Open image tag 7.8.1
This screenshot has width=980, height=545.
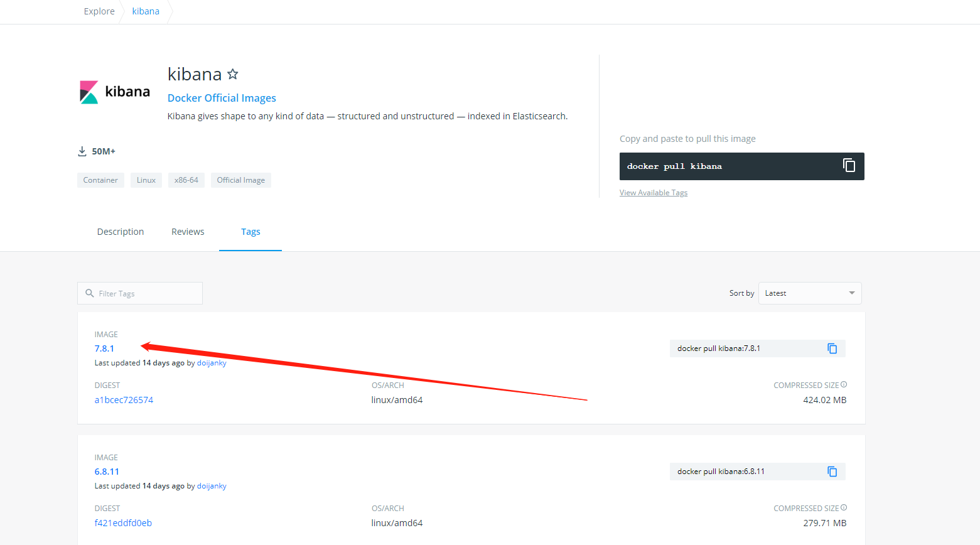(x=104, y=348)
